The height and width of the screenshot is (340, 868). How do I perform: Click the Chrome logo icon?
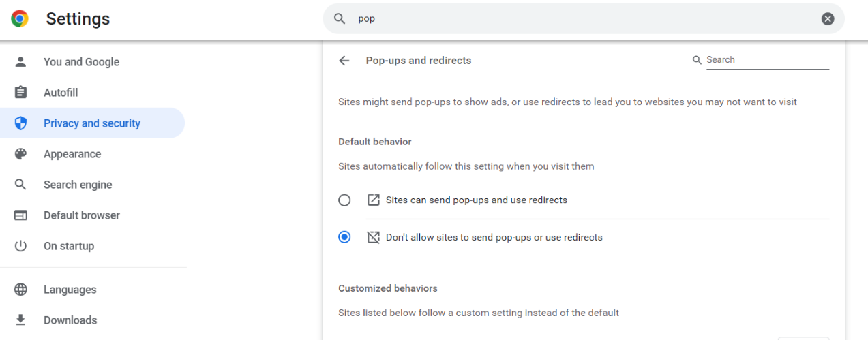[x=20, y=19]
